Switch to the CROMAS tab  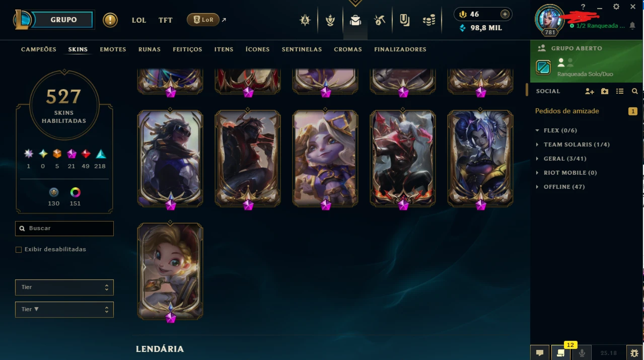tap(348, 49)
